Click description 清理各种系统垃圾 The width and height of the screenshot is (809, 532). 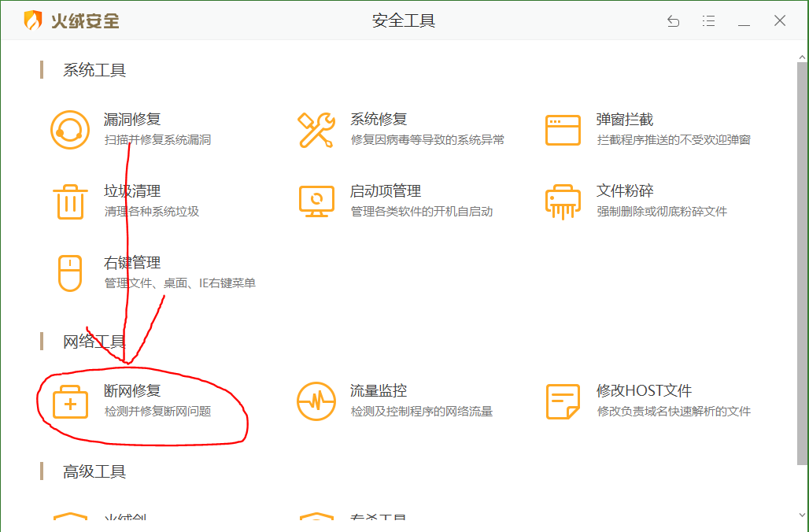(x=152, y=212)
